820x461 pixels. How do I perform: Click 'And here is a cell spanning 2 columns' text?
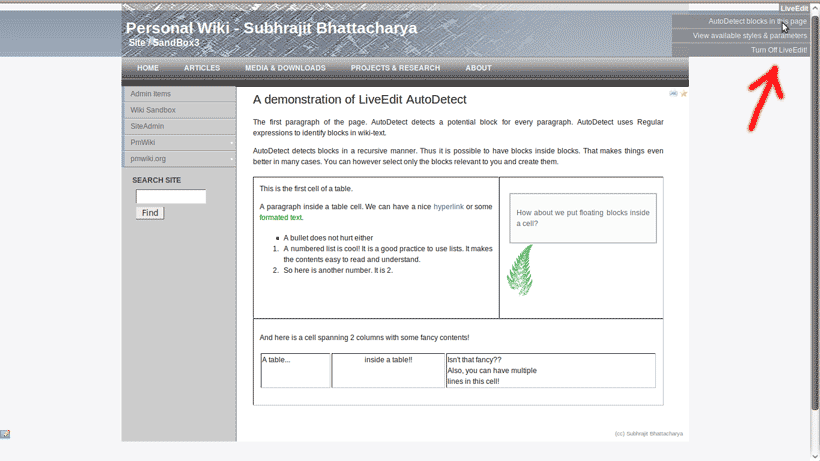click(x=365, y=338)
